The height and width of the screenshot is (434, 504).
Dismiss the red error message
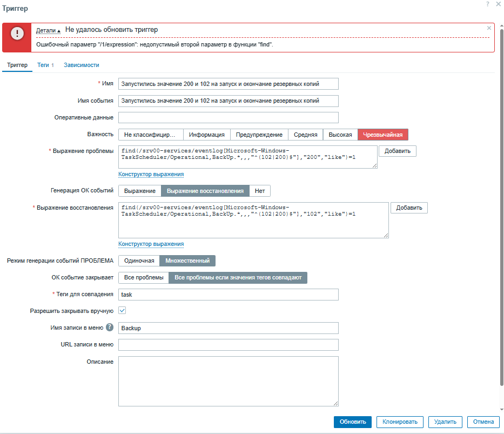coord(489,28)
